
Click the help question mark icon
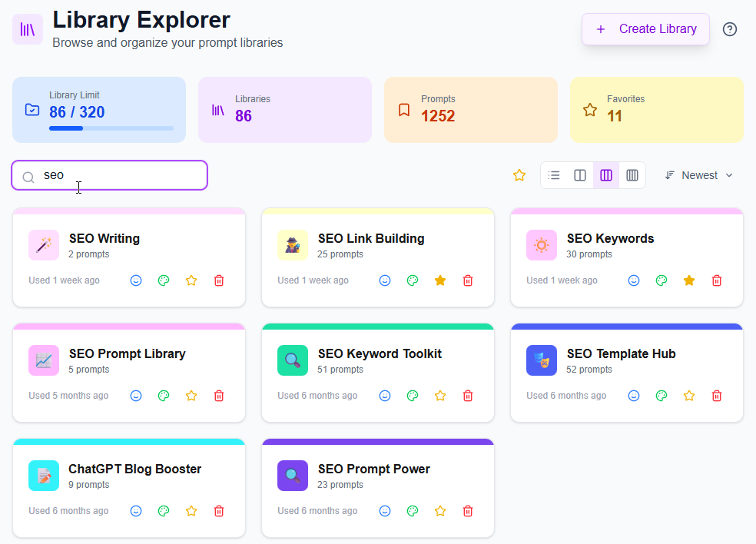[730, 29]
